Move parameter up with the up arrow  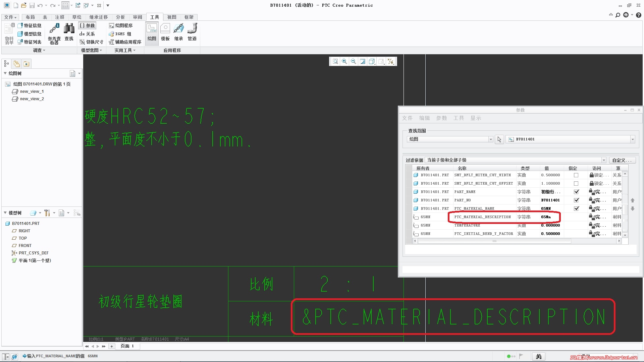633,200
